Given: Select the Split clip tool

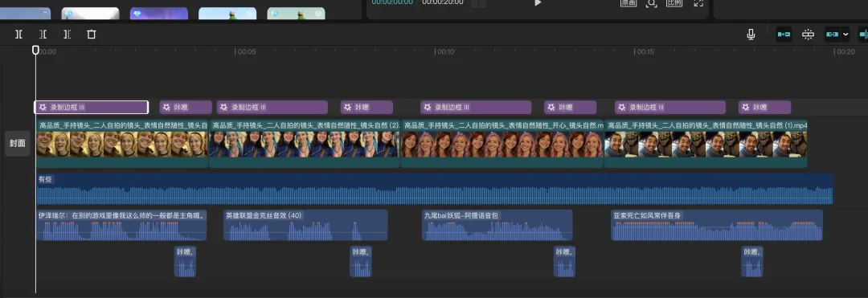Looking at the screenshot, I should pyautogui.click(x=18, y=35).
